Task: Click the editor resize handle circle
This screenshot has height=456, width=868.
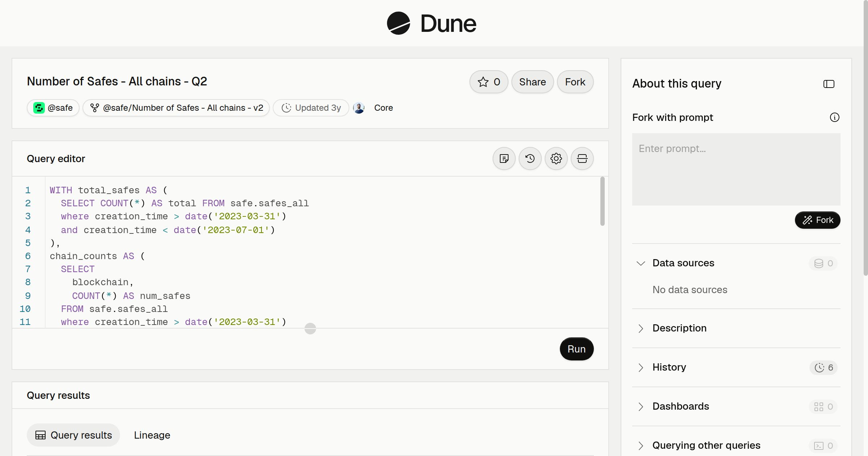Action: [x=310, y=329]
